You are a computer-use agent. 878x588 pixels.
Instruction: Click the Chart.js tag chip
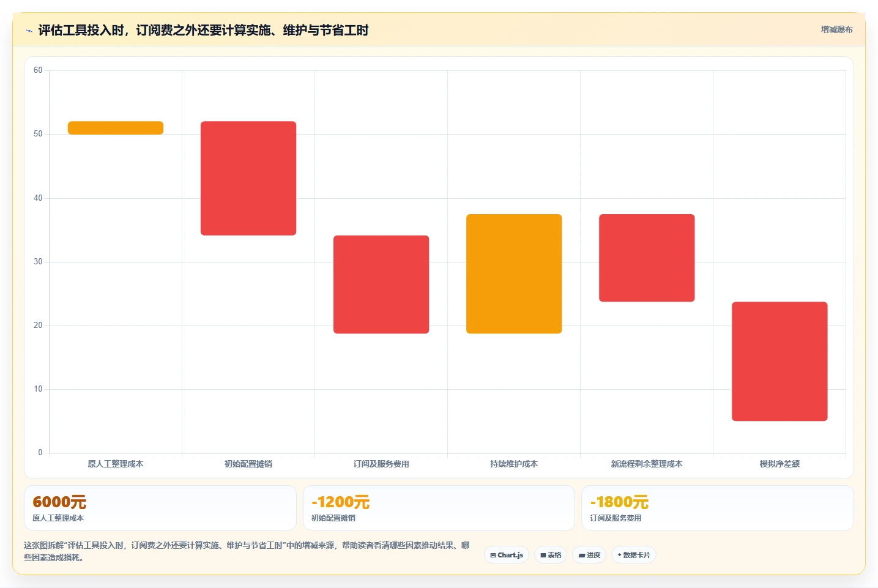click(507, 555)
